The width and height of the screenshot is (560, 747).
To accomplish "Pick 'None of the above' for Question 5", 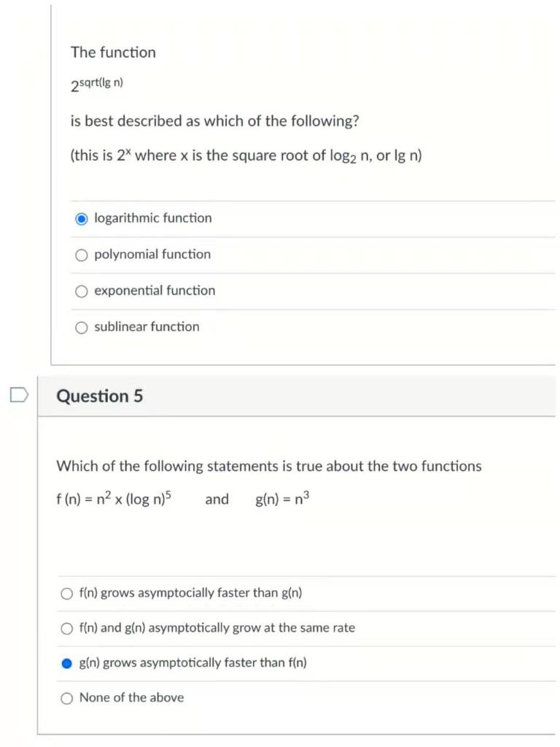I will point(66,697).
